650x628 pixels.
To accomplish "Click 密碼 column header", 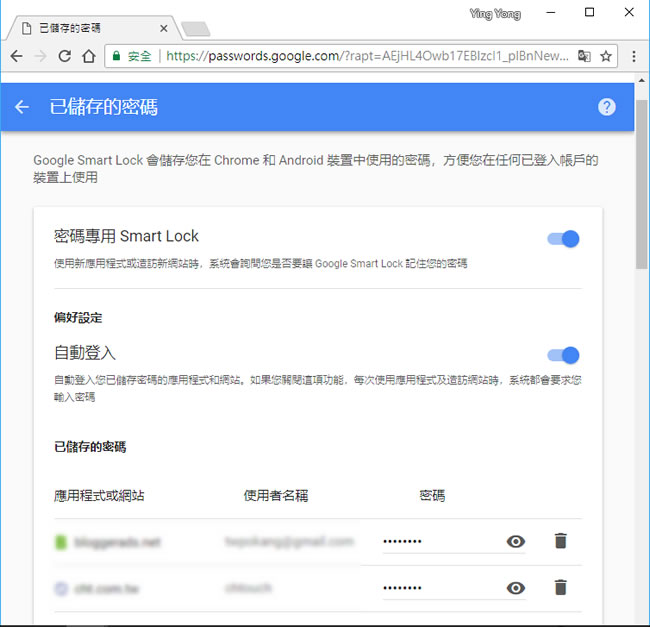I will click(x=432, y=495).
